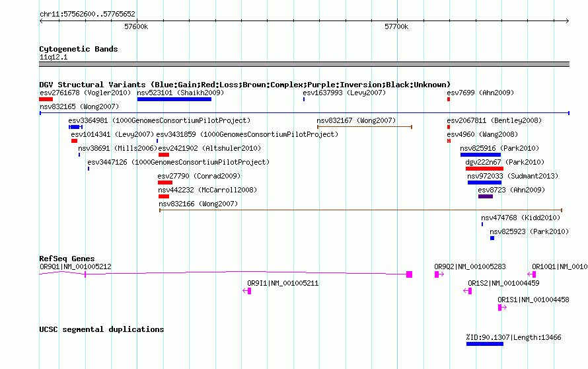Select the blue esv3364981 bar
This screenshot has height=369, width=588.
tap(75, 127)
